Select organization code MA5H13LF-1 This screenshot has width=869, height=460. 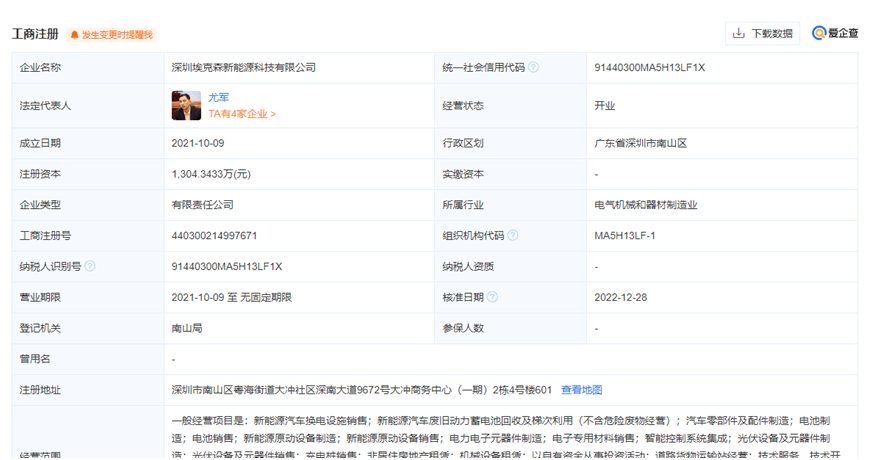click(625, 236)
